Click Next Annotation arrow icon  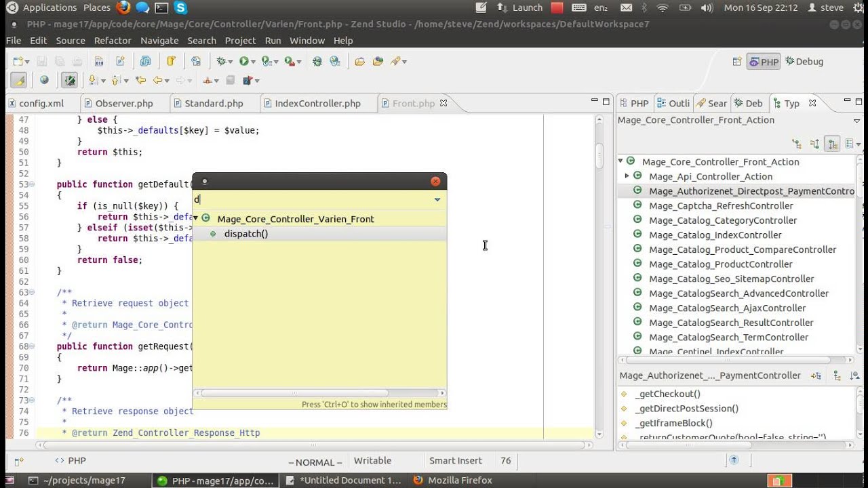pos(93,80)
